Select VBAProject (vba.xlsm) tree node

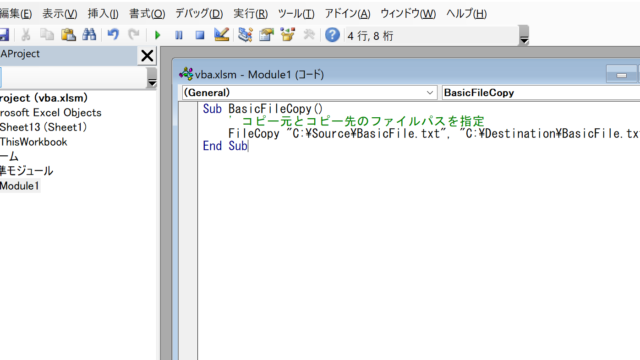(x=44, y=98)
